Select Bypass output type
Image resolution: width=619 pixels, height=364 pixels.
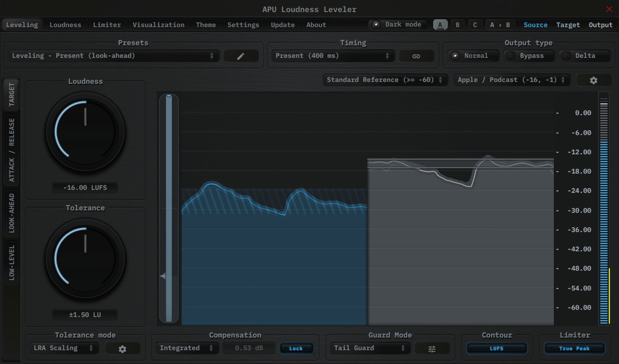tap(525, 55)
